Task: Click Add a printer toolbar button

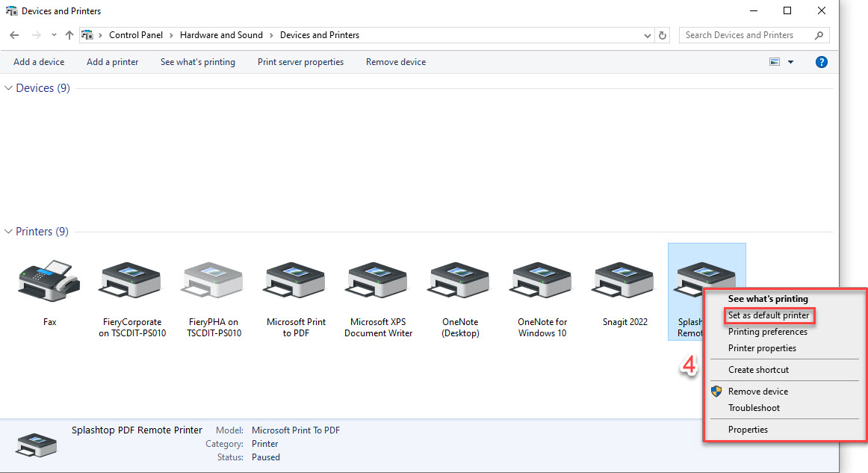Action: pos(112,62)
